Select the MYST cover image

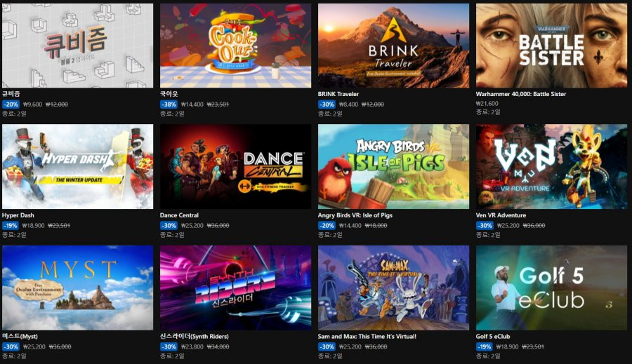pos(77,288)
